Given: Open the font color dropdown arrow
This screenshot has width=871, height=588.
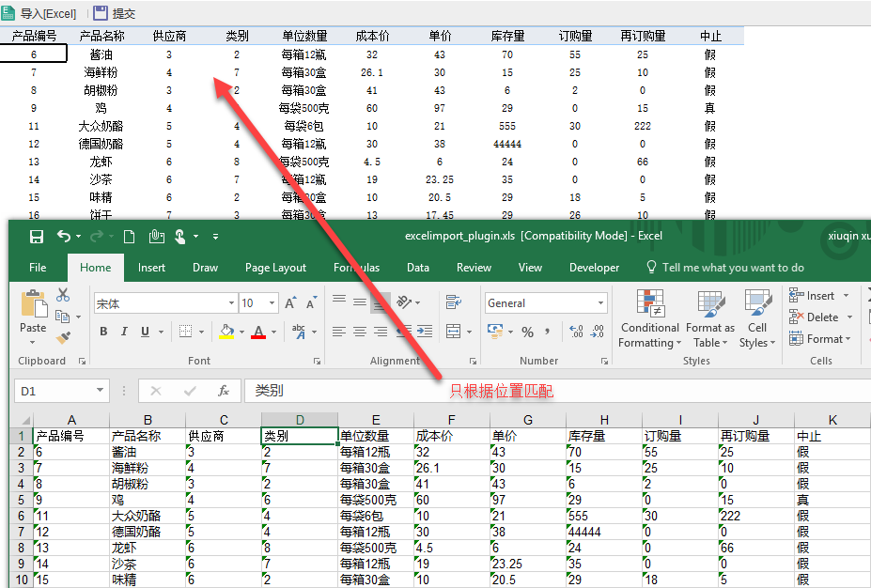Looking at the screenshot, I should click(x=273, y=332).
